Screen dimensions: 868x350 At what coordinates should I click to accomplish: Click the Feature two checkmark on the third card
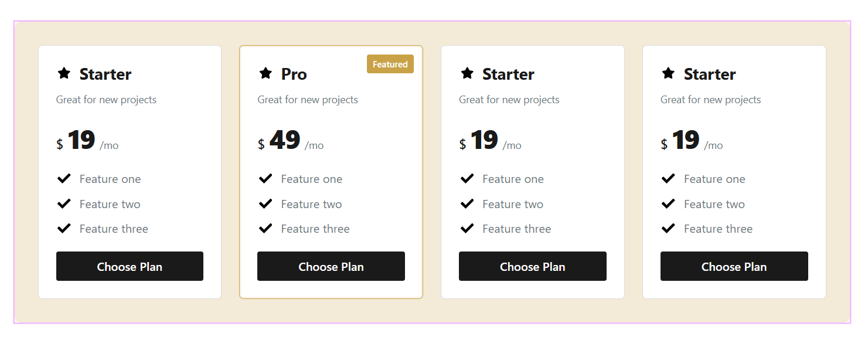(x=467, y=203)
